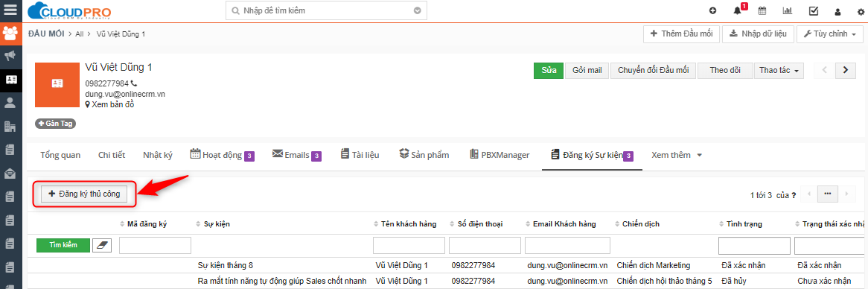
Task: Click Chuyển đổi Đầu mối button
Action: [x=653, y=70]
